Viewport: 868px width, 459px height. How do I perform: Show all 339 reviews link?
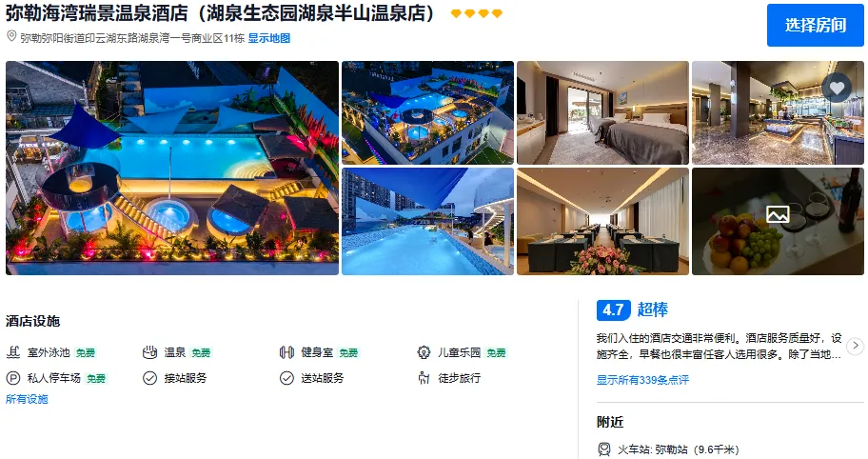(642, 380)
